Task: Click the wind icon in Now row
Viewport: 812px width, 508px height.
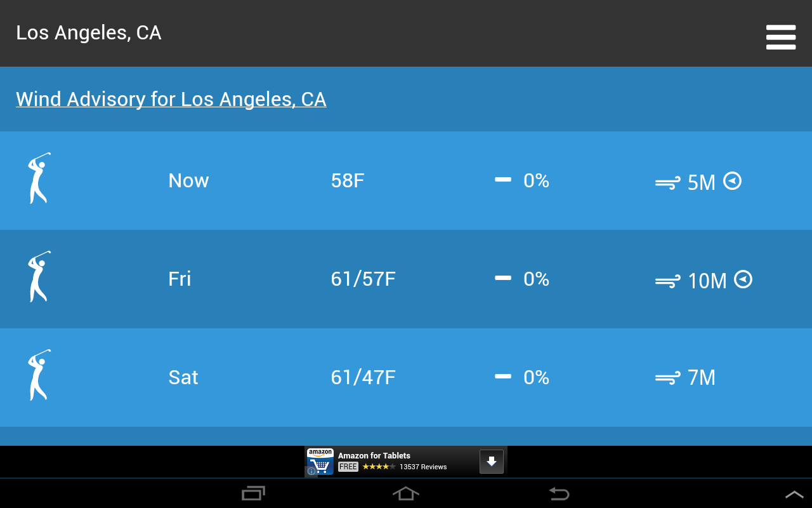Action: 667,183
